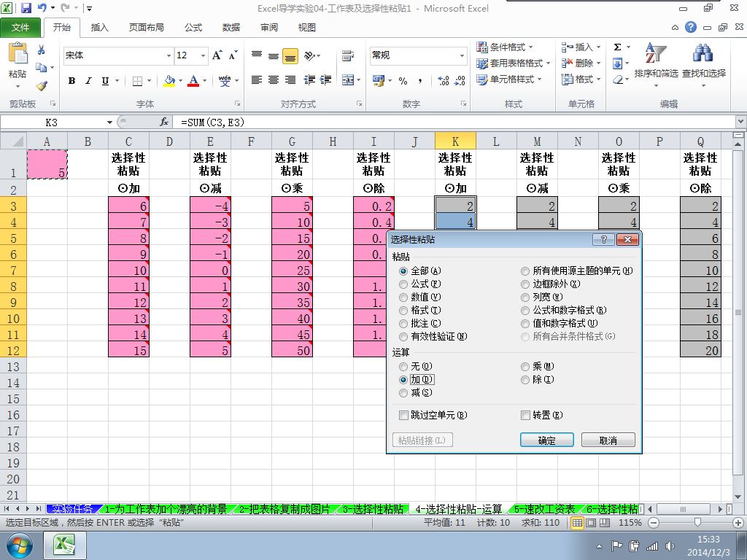Save the workbook from Quick Access Toolbar
The height and width of the screenshot is (560, 747).
[x=26, y=8]
